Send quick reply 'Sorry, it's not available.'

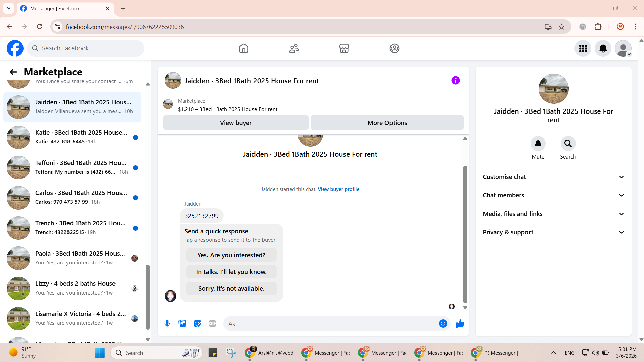click(x=231, y=289)
